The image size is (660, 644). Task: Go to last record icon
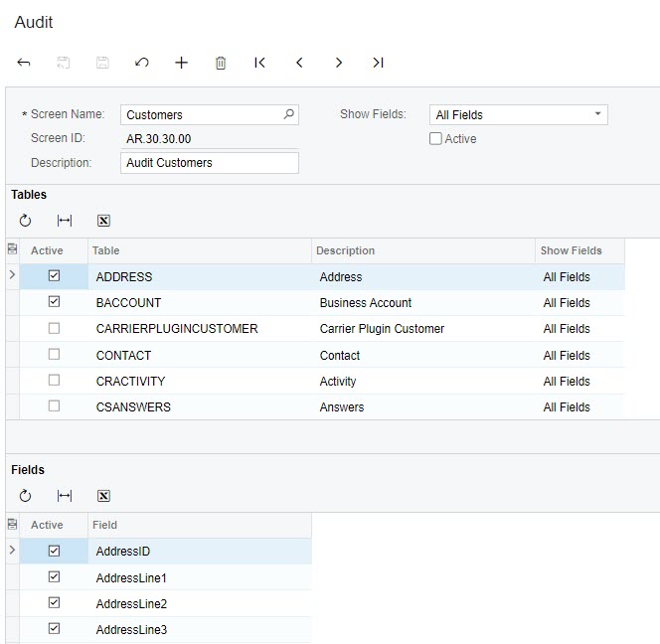(378, 63)
